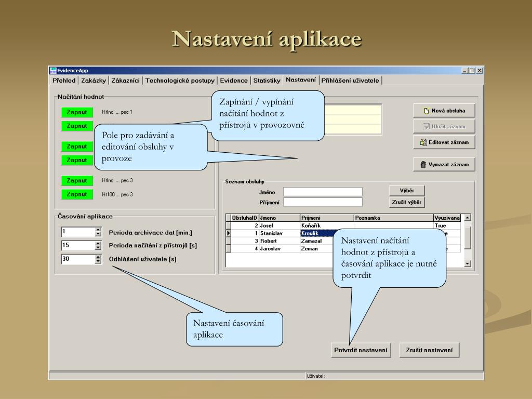Click Odhlášení uživatele value field
The height and width of the screenshot is (399, 532).
coord(78,259)
